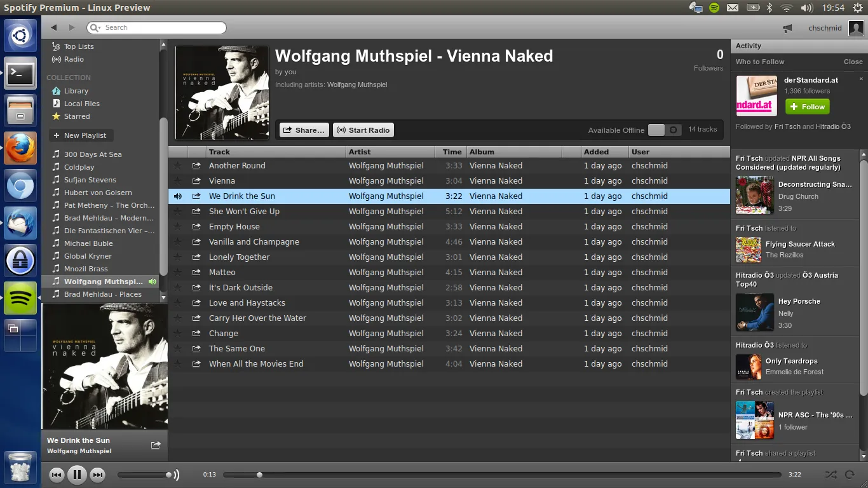Launch Firefox from the Ubuntu dock
The width and height of the screenshot is (868, 488).
(x=21, y=147)
